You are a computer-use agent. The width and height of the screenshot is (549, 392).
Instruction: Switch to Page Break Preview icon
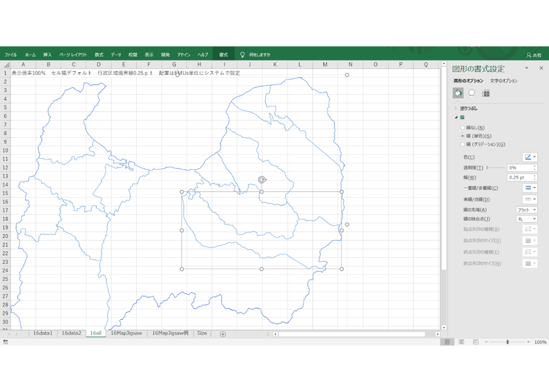tap(475, 342)
